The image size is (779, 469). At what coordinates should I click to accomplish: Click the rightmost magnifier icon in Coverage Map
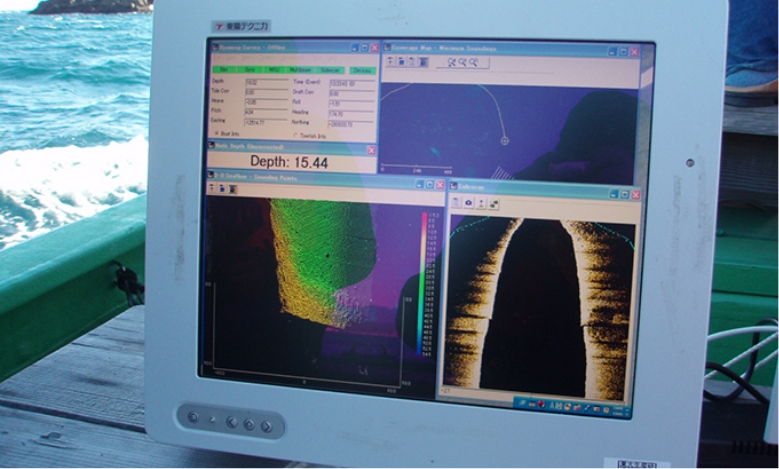tap(474, 63)
